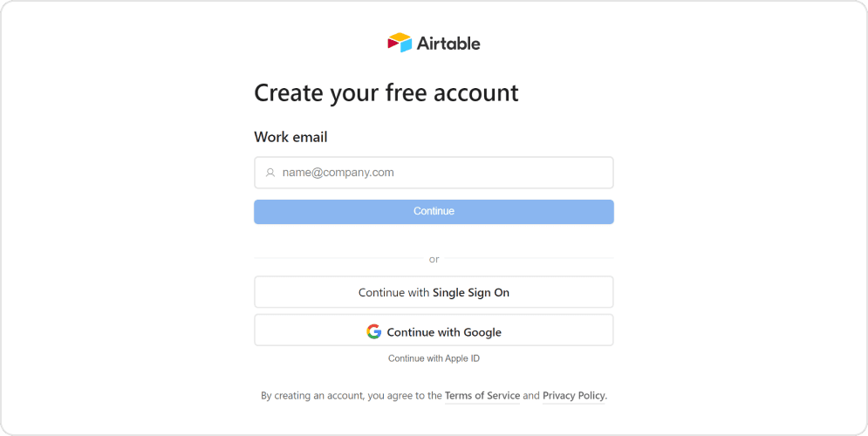The height and width of the screenshot is (436, 868).
Task: Click the bold Single Sign On text
Action: (x=471, y=293)
